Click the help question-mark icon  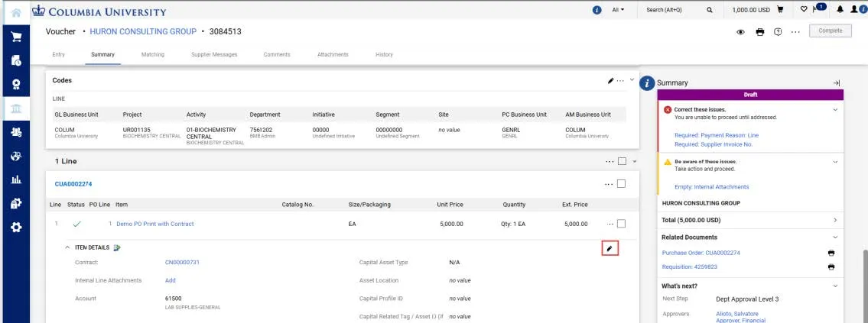click(778, 32)
